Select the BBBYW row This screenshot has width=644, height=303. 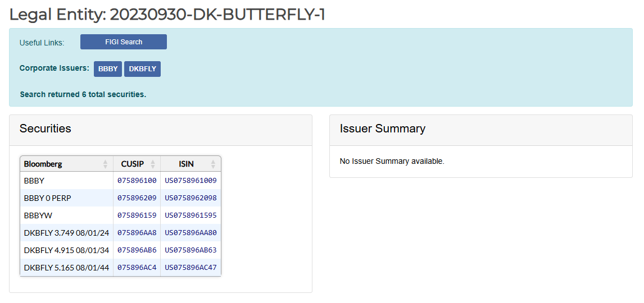click(120, 215)
